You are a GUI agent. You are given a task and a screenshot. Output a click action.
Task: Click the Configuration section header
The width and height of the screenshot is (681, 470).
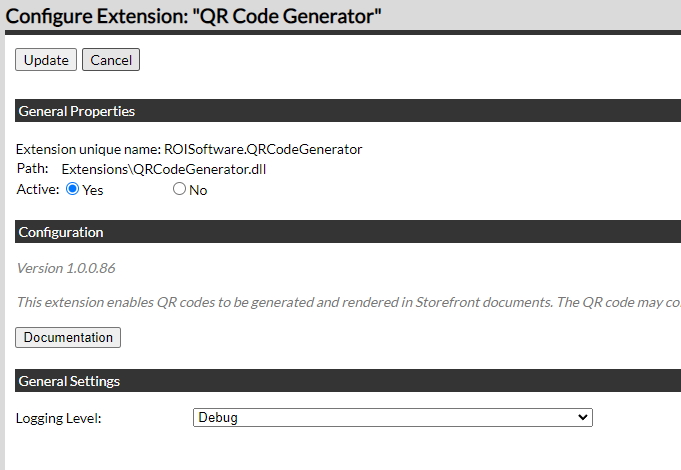(x=61, y=232)
